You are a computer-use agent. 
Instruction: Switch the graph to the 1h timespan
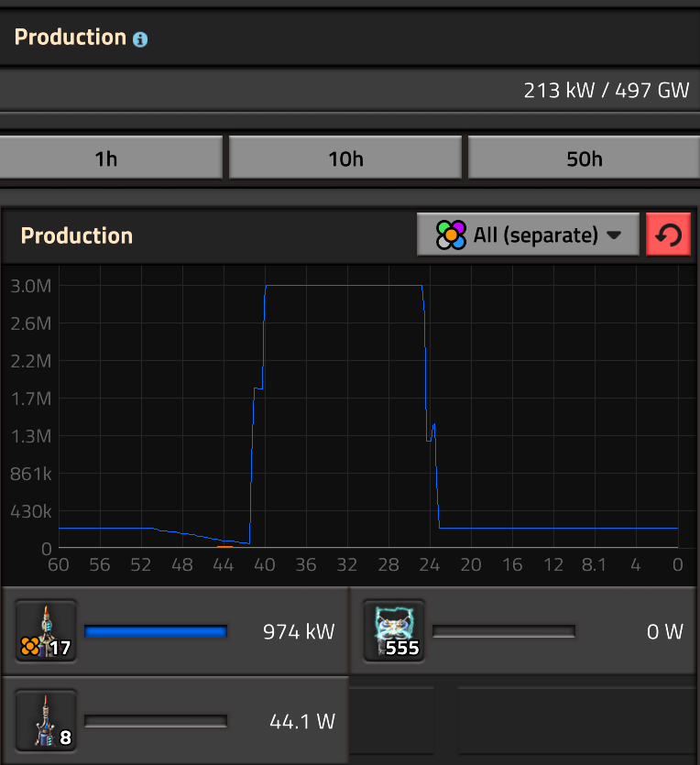106,158
